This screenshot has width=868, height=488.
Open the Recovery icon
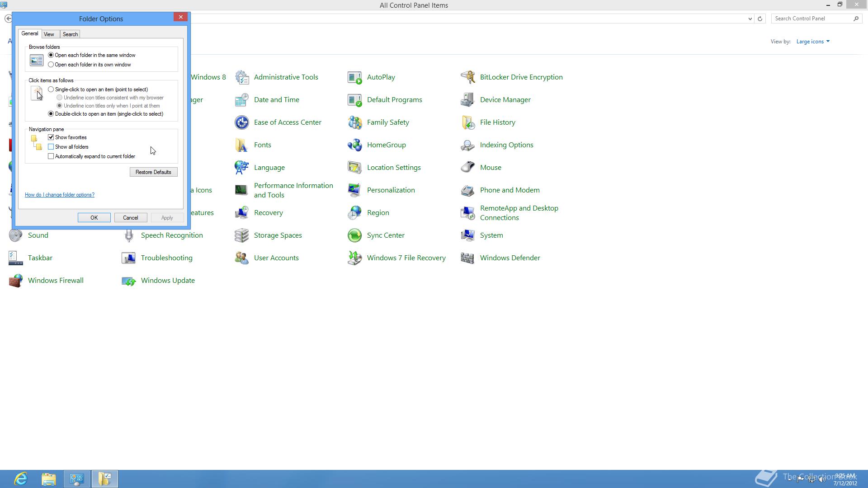pos(242,213)
